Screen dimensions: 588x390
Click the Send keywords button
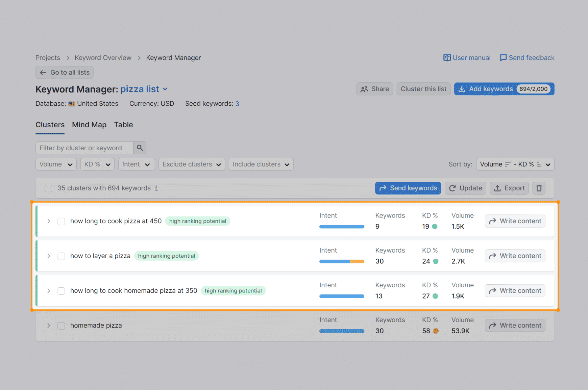coord(408,188)
